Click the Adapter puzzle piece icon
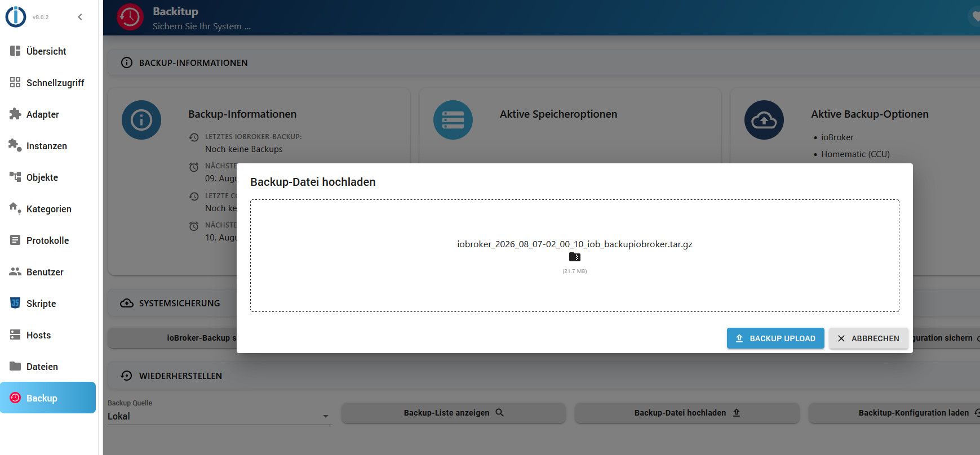Screen dimensions: 980x455 pyautogui.click(x=15, y=114)
